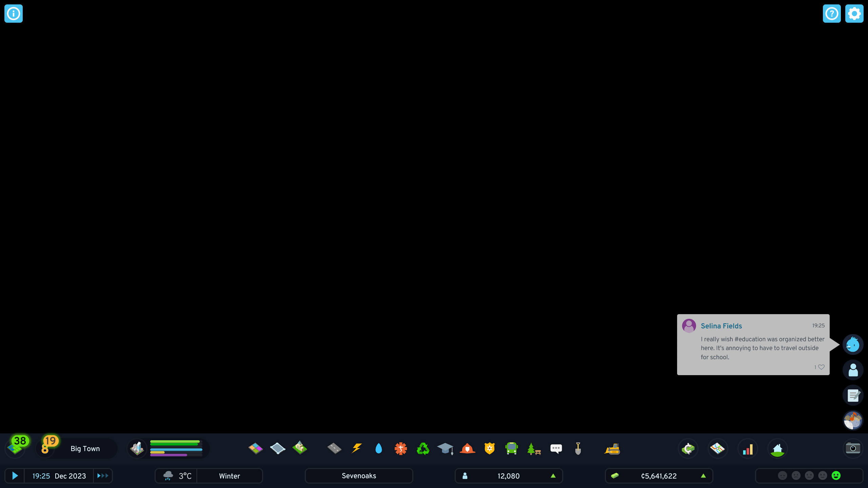This screenshot has height=488, width=868.
Task: Open the Electricity services menu
Action: [356, 448]
